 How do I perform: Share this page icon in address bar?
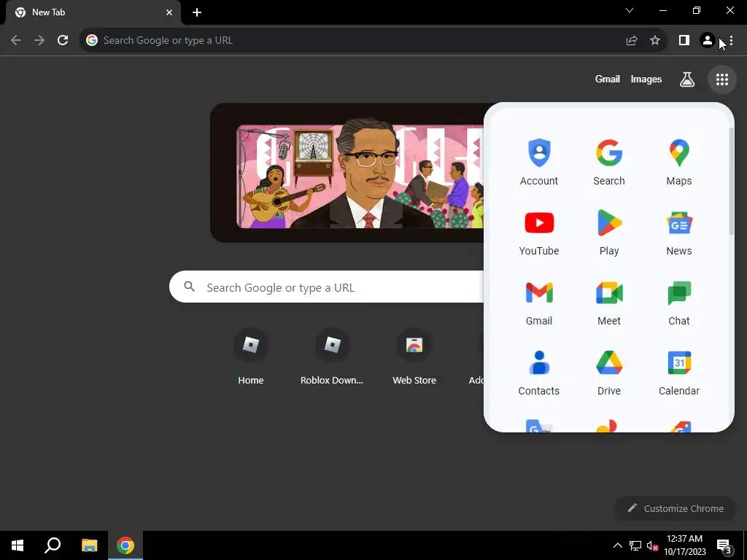pos(632,41)
